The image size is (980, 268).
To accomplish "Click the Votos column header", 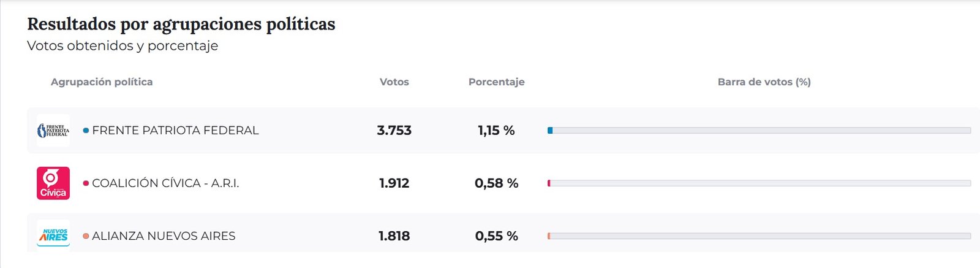I will [394, 82].
